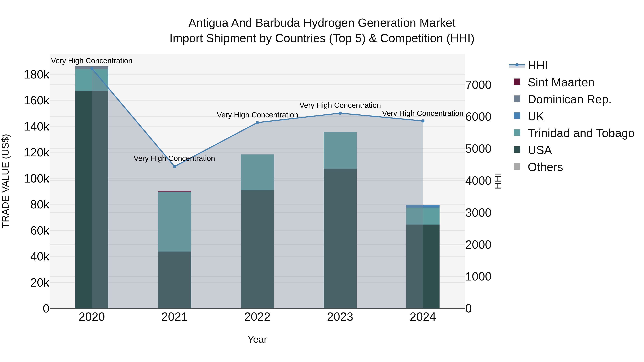Click the 4000 right-axis tick label
The width and height of the screenshot is (644, 362).
click(x=478, y=181)
